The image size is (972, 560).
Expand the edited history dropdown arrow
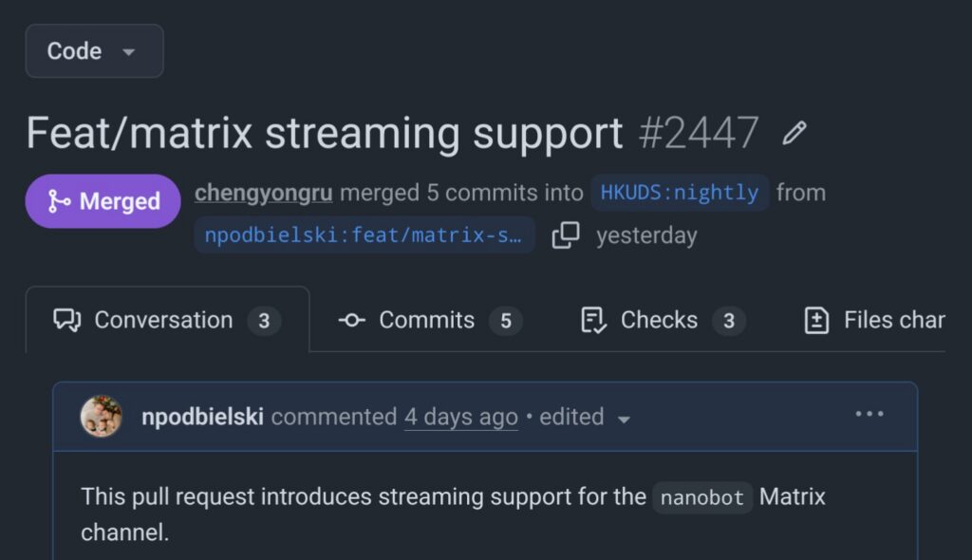(624, 419)
